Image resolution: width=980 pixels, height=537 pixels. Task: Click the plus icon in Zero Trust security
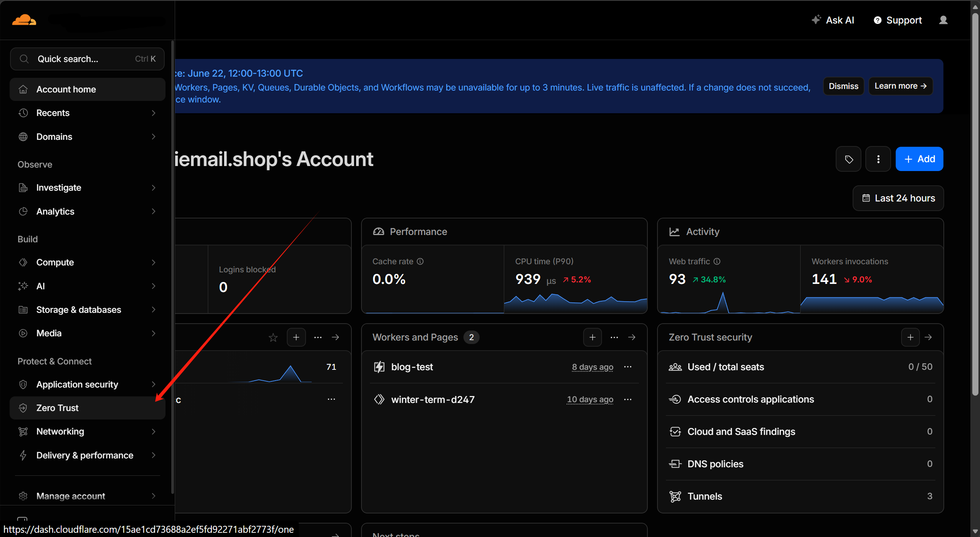coord(910,337)
